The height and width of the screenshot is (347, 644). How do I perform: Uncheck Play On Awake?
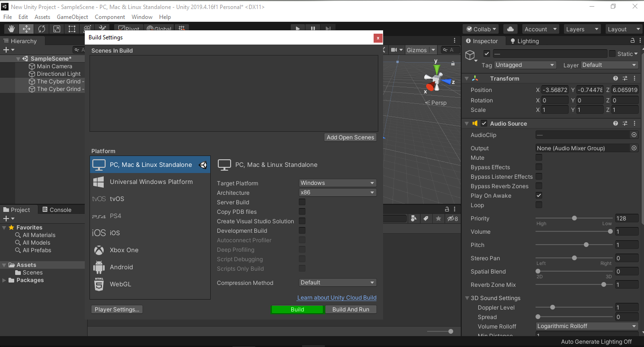[539, 195]
